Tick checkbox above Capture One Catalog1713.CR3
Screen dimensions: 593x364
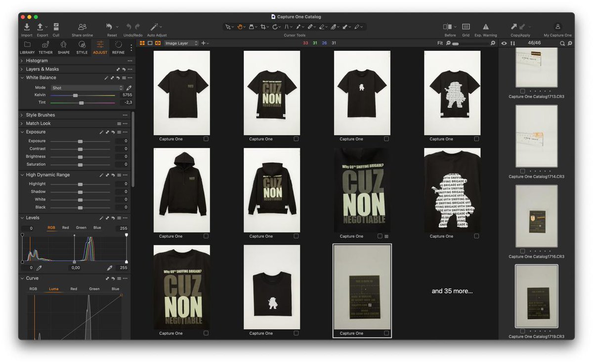522,91
